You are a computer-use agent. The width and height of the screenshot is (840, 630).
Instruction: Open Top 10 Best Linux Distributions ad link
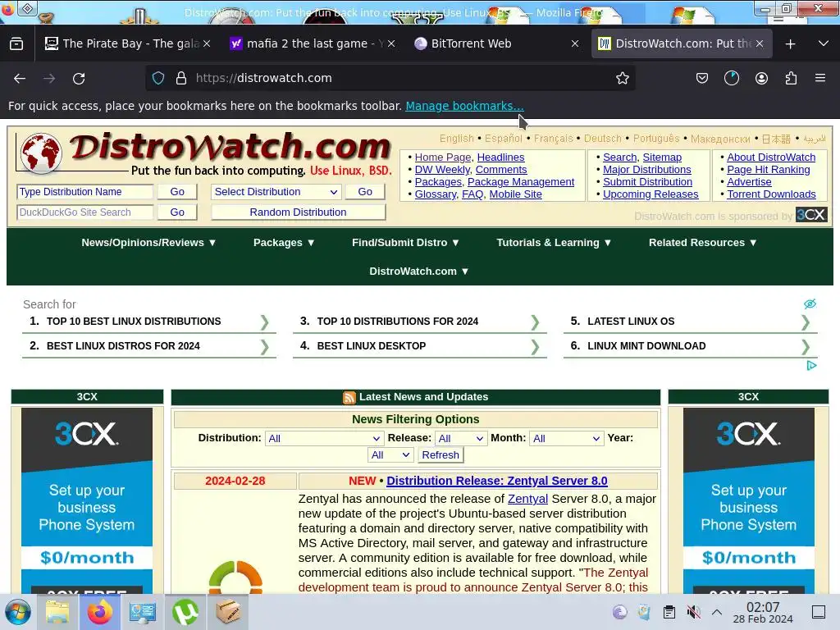[x=149, y=322]
